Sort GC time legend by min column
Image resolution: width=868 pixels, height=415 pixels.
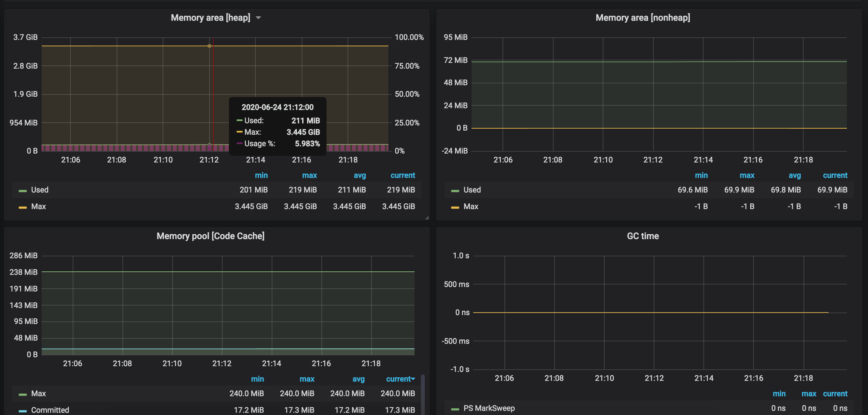tap(779, 394)
